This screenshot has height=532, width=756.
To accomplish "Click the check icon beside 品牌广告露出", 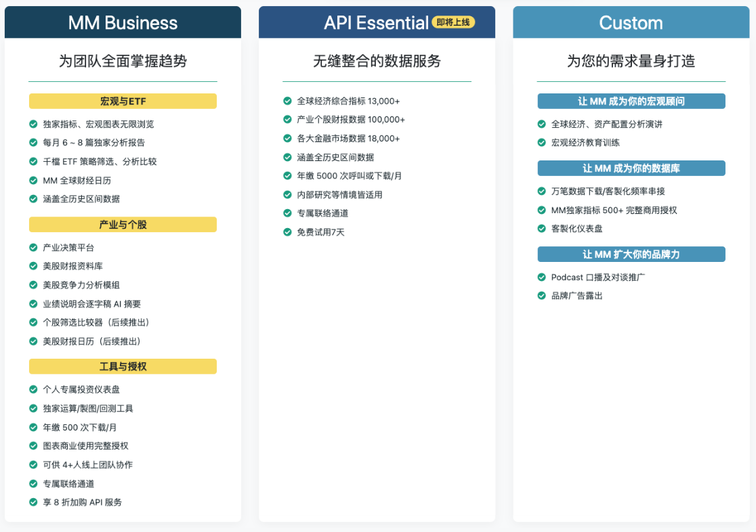I will [541, 296].
